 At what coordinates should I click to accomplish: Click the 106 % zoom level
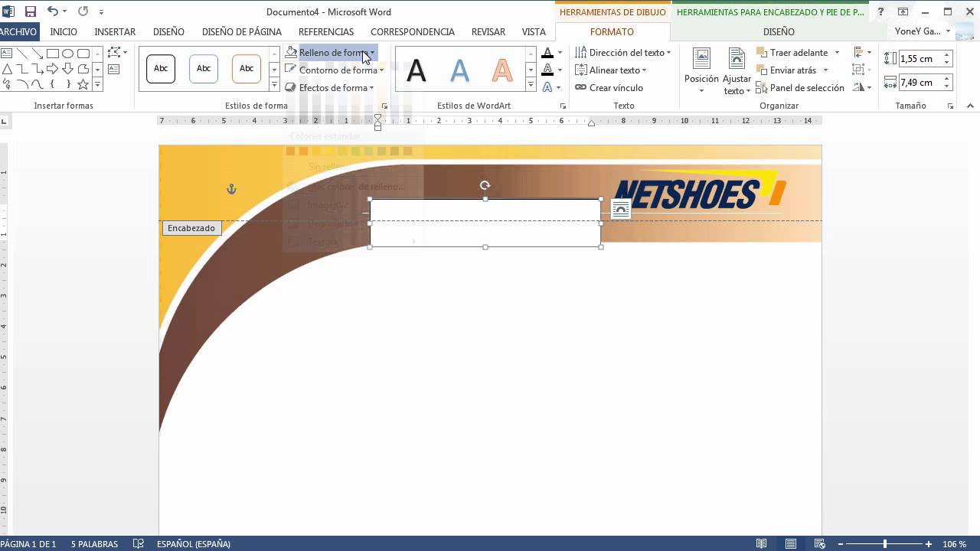click(954, 544)
